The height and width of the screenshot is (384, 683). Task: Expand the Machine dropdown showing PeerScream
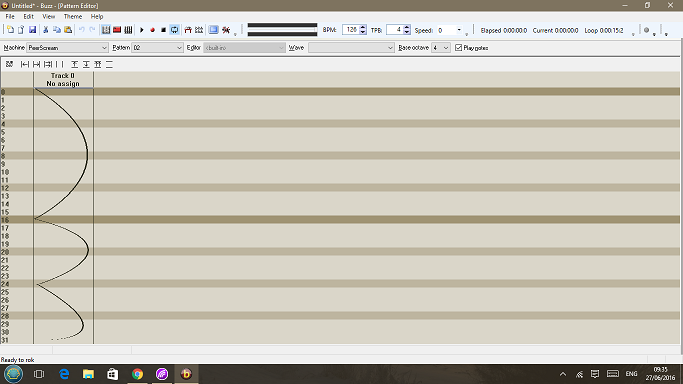click(x=67, y=48)
